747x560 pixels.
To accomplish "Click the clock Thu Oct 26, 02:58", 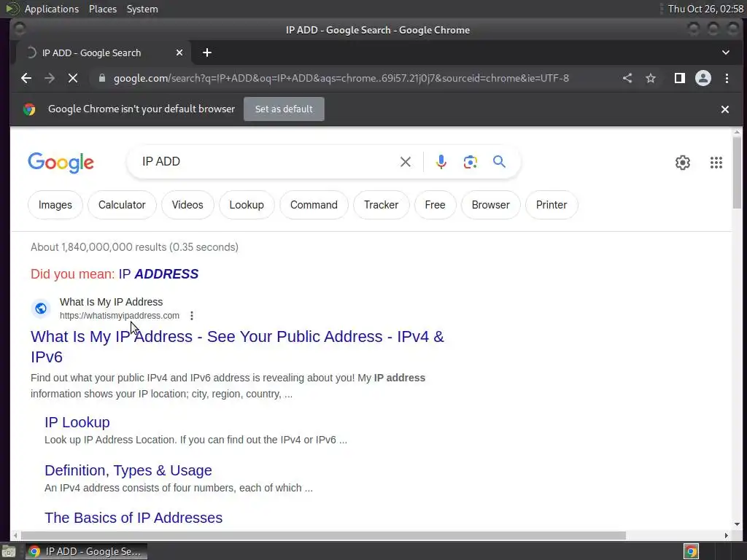I will (705, 9).
